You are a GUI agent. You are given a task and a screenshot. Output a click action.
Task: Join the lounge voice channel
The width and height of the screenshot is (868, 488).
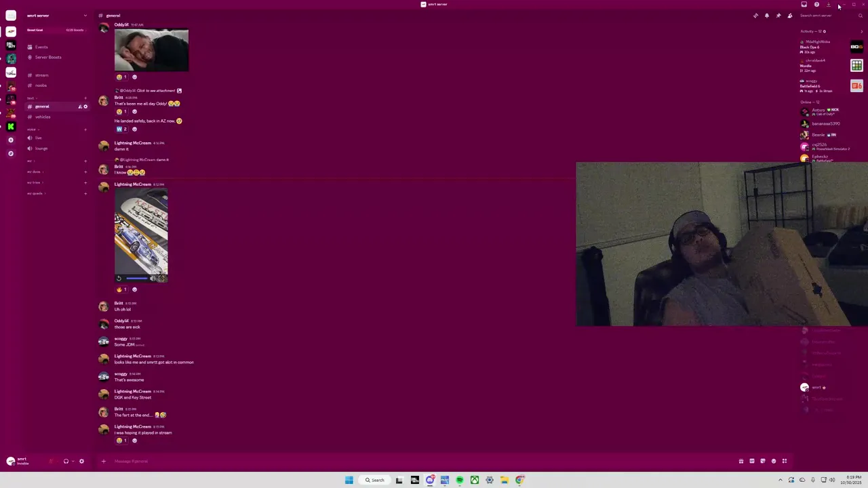[57, 148]
